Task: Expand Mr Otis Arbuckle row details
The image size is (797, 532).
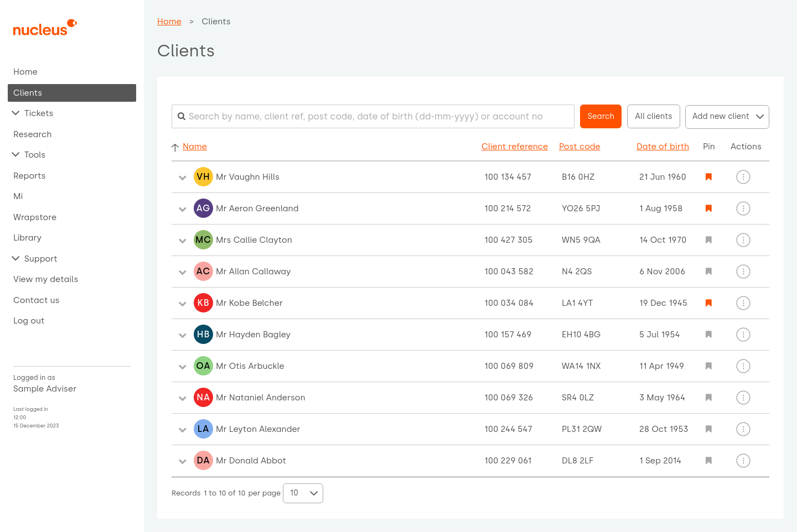Action: tap(182, 367)
